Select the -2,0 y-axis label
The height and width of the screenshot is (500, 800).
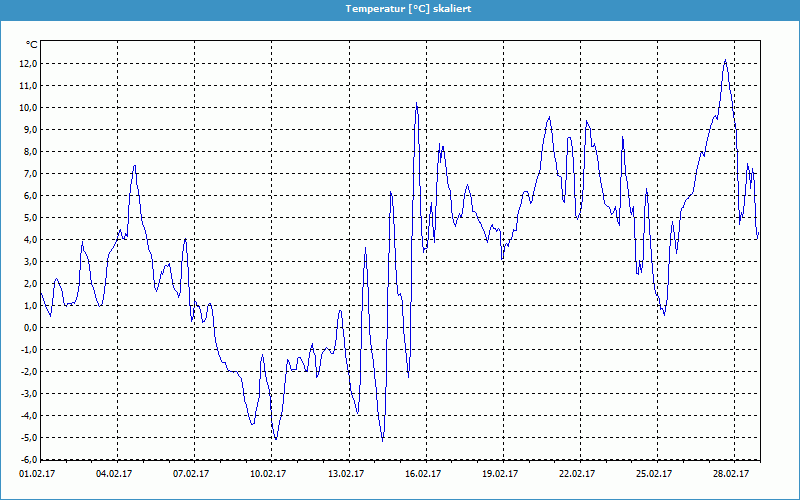coord(26,372)
